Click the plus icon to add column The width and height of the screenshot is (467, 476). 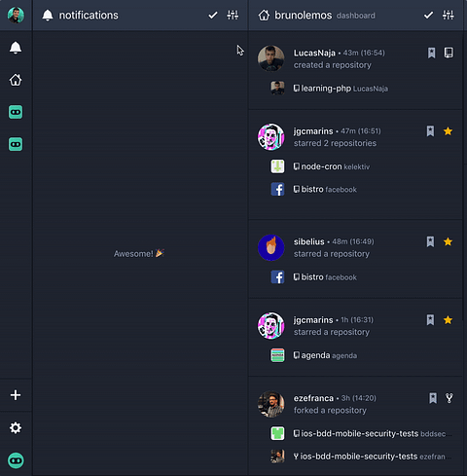16,395
